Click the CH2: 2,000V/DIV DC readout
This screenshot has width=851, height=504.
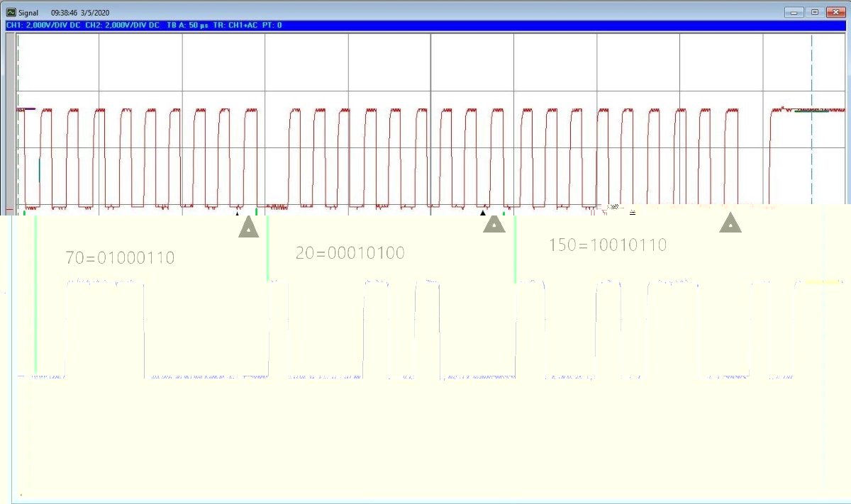coord(122,26)
